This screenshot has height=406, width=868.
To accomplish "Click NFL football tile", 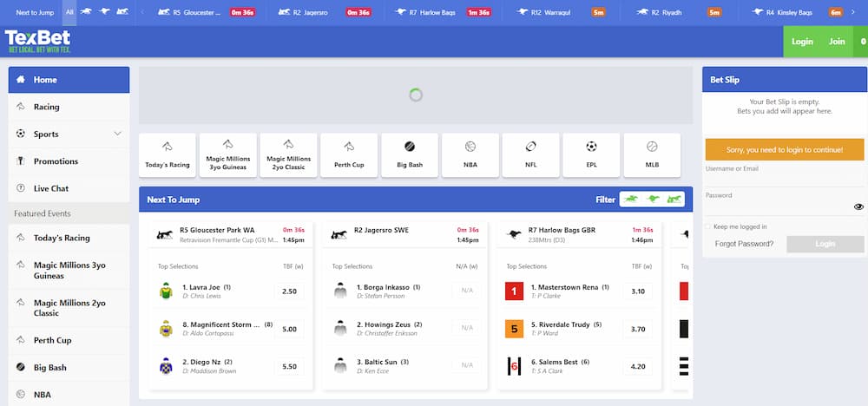I will click(530, 155).
